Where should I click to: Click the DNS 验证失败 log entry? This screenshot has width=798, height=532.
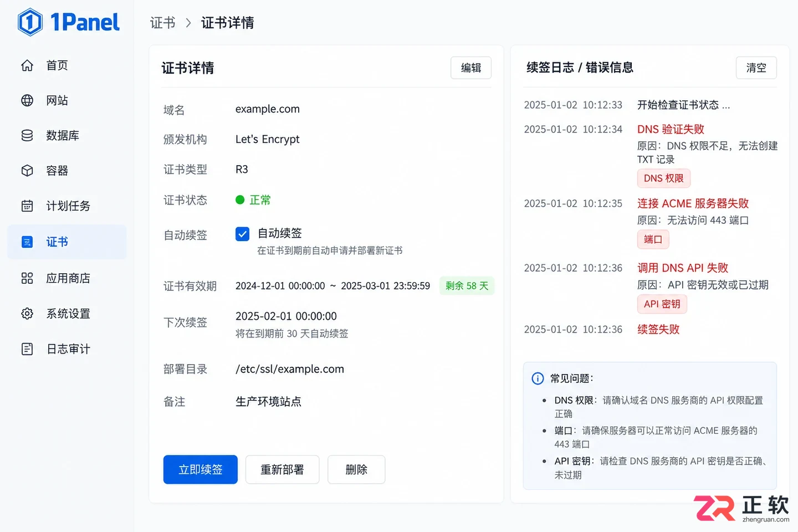[671, 129]
